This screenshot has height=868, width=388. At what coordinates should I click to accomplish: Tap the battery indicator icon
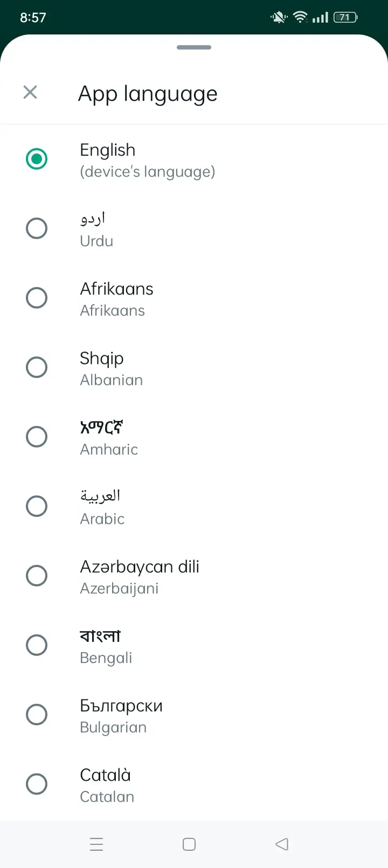point(345,17)
